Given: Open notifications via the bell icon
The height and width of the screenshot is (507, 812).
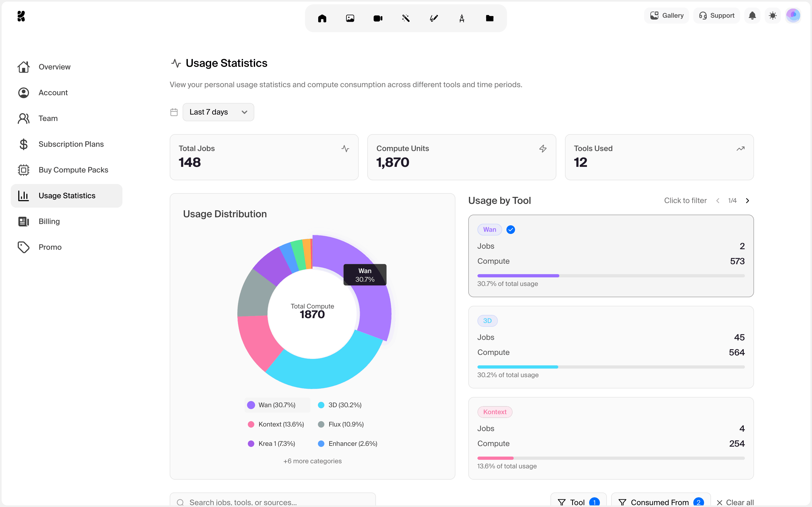Looking at the screenshot, I should (x=752, y=16).
